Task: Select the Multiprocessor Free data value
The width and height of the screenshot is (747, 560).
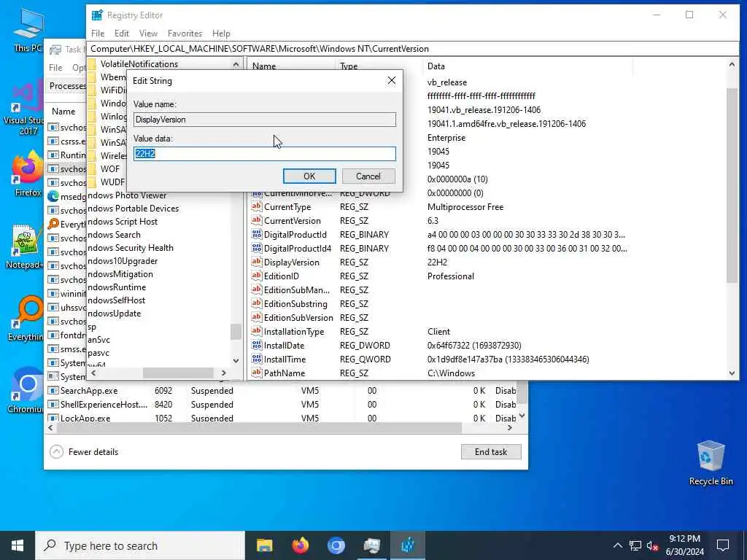Action: (x=465, y=206)
